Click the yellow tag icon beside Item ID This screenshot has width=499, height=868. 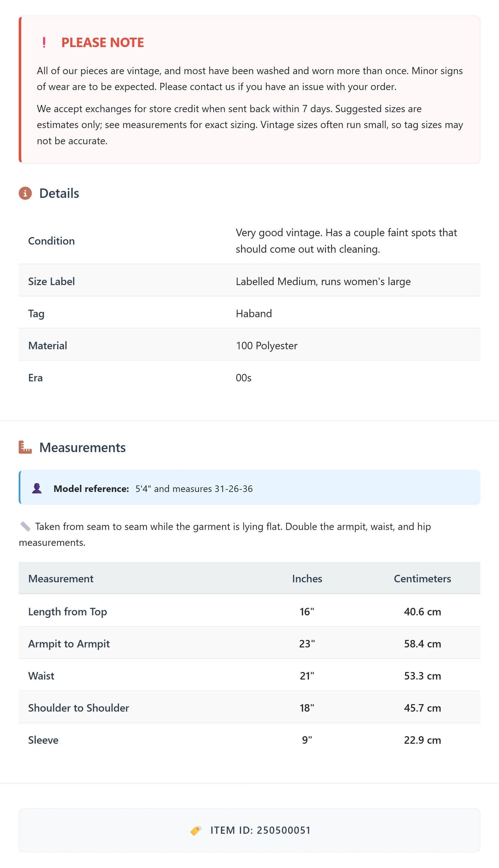[x=196, y=831]
